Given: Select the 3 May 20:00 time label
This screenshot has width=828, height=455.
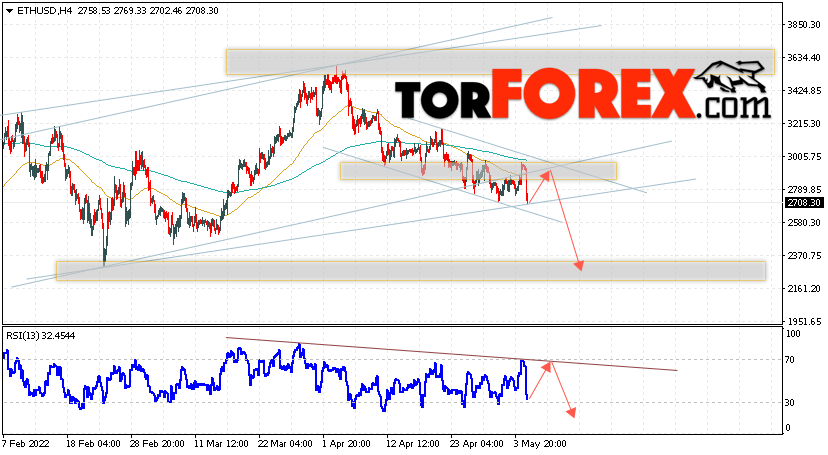Looking at the screenshot, I should [540, 444].
